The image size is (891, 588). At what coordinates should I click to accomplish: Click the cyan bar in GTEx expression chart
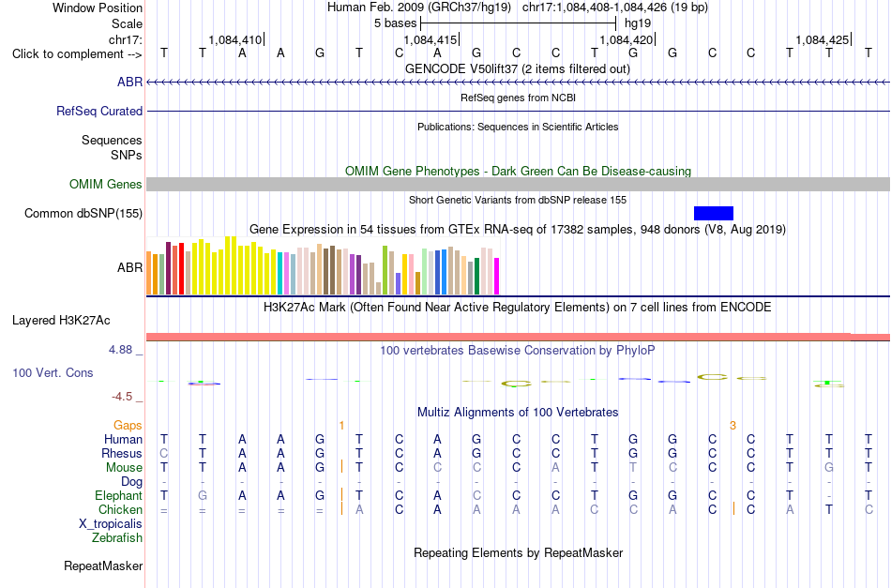click(x=280, y=273)
